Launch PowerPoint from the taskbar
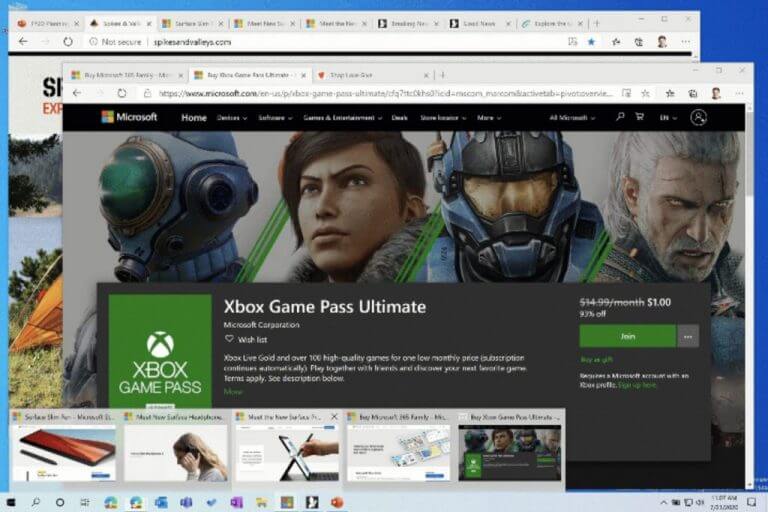This screenshot has width=768, height=512. click(x=337, y=502)
